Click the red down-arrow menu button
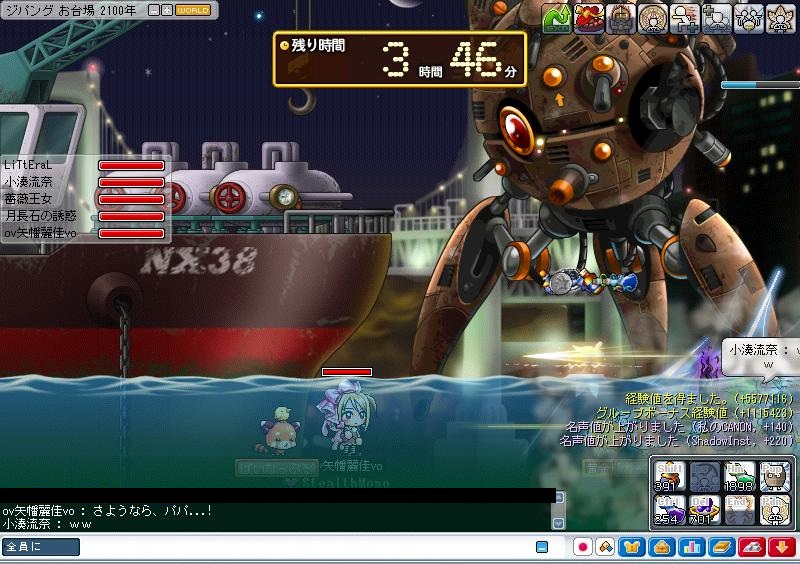 click(781, 547)
